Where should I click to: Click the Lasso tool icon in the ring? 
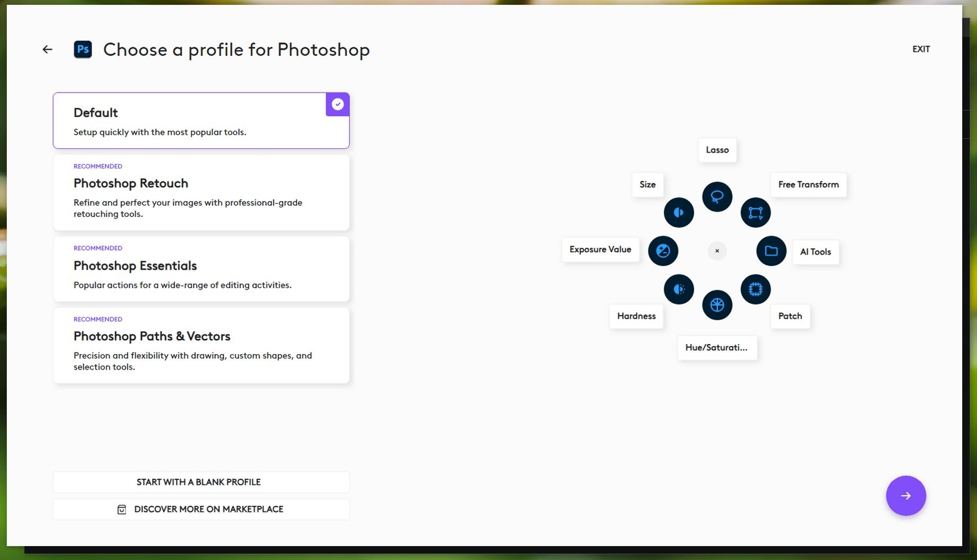point(717,197)
